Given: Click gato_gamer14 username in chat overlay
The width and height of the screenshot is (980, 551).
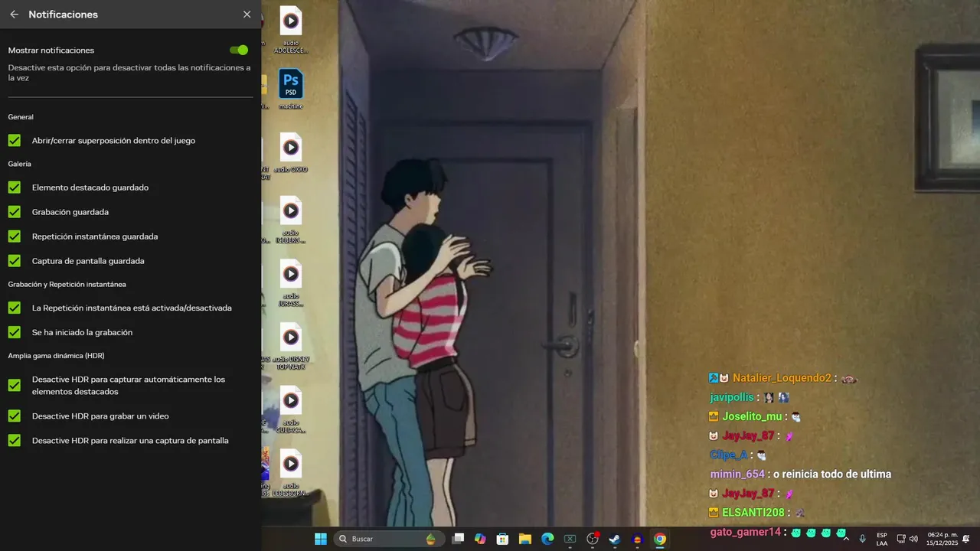Looking at the screenshot, I should coord(746,532).
